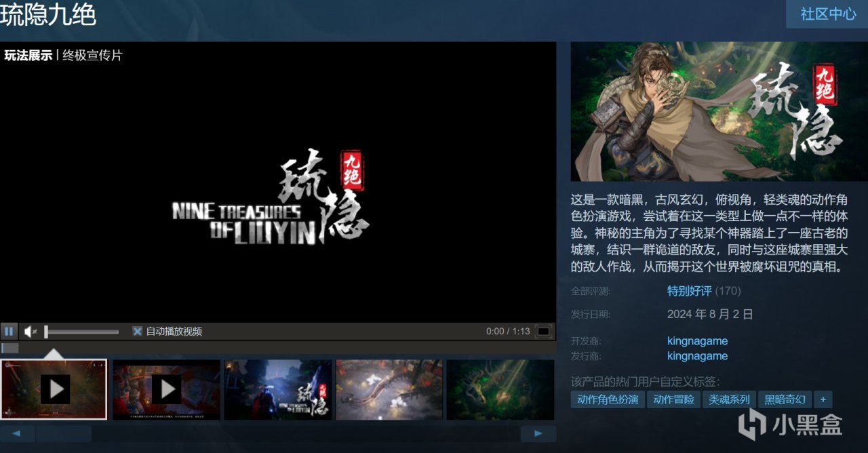
Task: Open the fourth thumbnail with the serpent creature
Action: tap(389, 389)
